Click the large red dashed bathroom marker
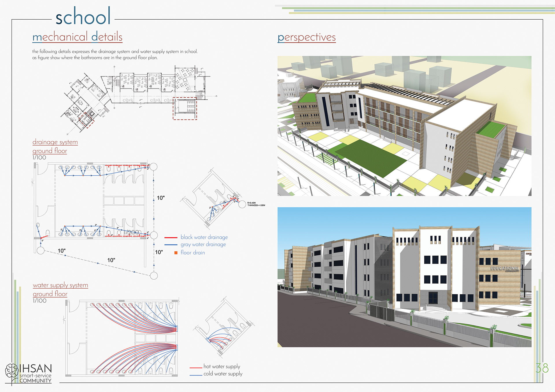 pos(185,109)
